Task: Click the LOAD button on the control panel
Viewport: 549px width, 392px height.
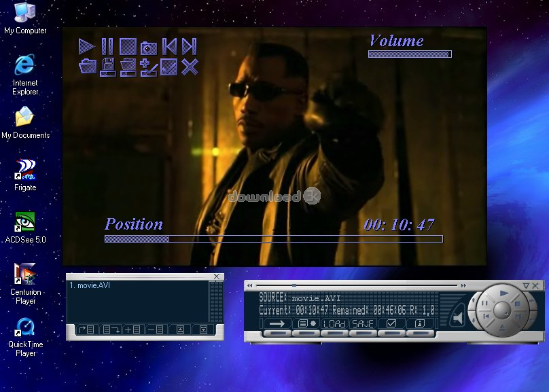Action: point(334,324)
